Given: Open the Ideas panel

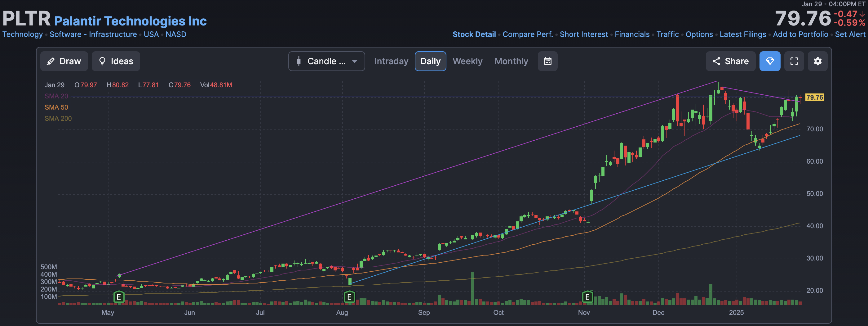Looking at the screenshot, I should click(x=116, y=61).
